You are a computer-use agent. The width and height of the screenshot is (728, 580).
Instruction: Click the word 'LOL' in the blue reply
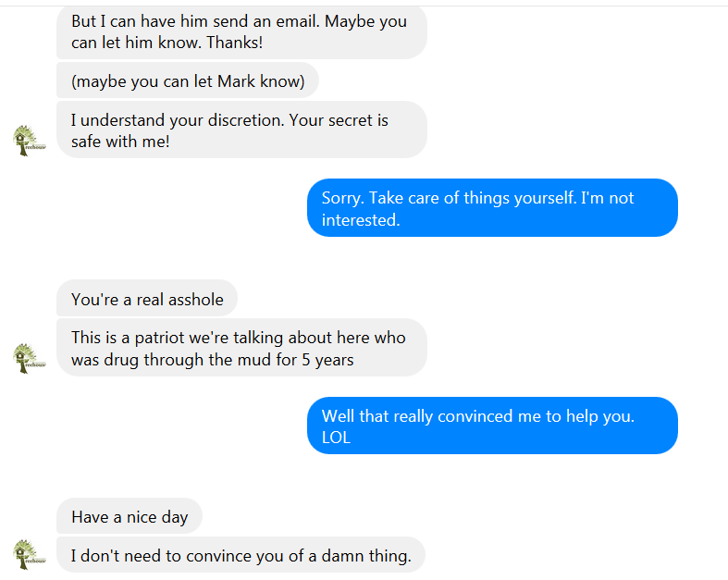[x=337, y=438]
